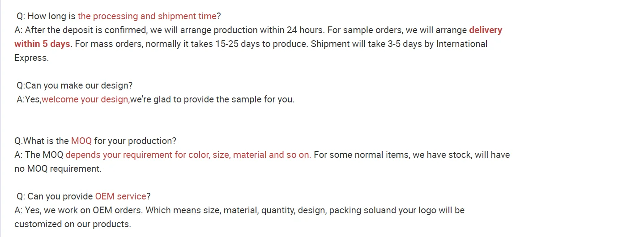Click the 'no MOQ requirement.' line

(x=58, y=169)
